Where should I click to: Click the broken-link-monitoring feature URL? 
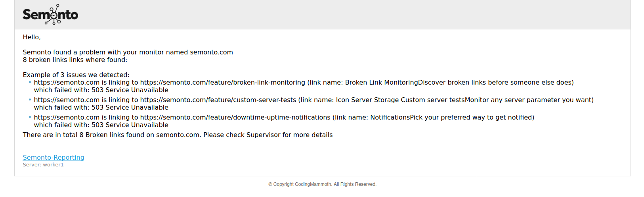click(x=222, y=83)
